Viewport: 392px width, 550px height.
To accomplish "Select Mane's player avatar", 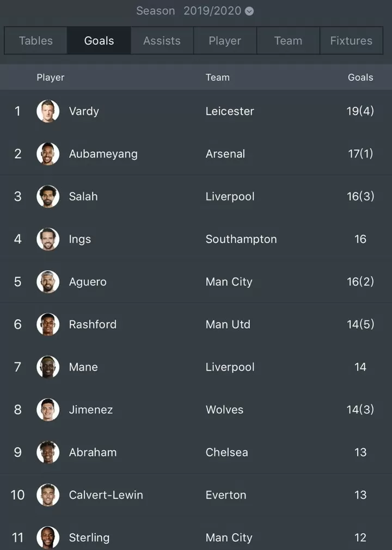I will click(48, 367).
